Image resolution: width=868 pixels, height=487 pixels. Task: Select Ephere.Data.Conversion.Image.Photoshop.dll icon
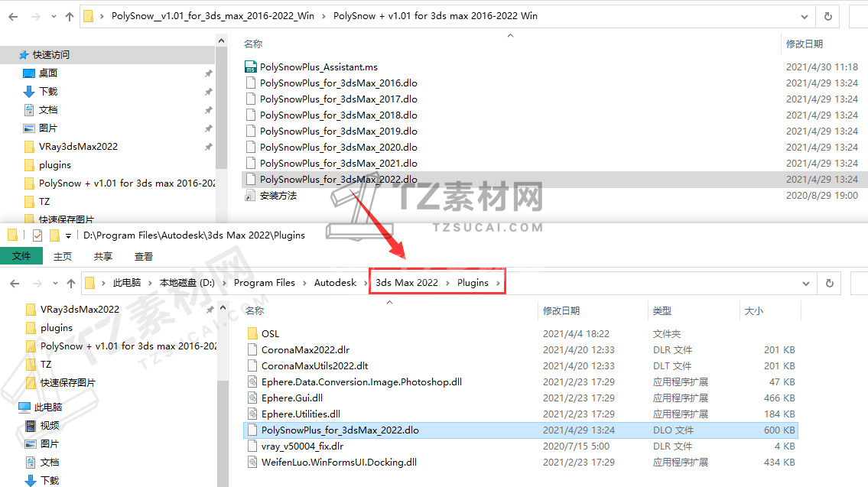click(x=252, y=381)
